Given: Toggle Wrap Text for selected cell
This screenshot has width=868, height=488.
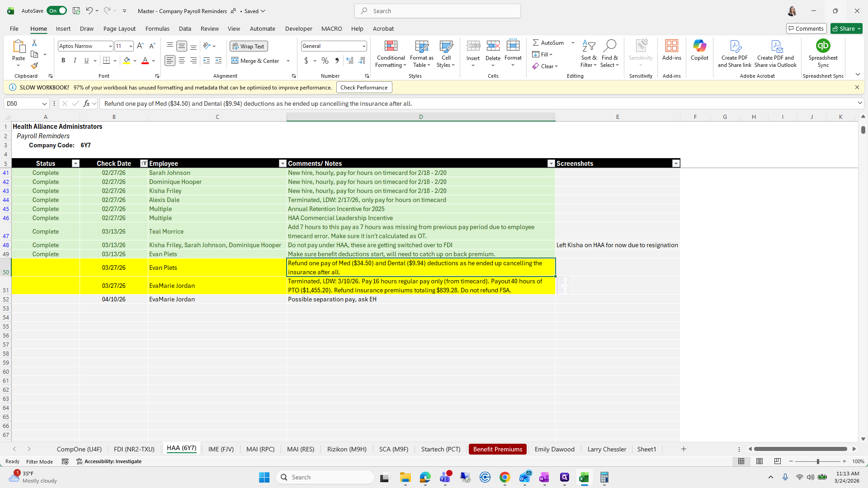Looking at the screenshot, I should point(249,46).
